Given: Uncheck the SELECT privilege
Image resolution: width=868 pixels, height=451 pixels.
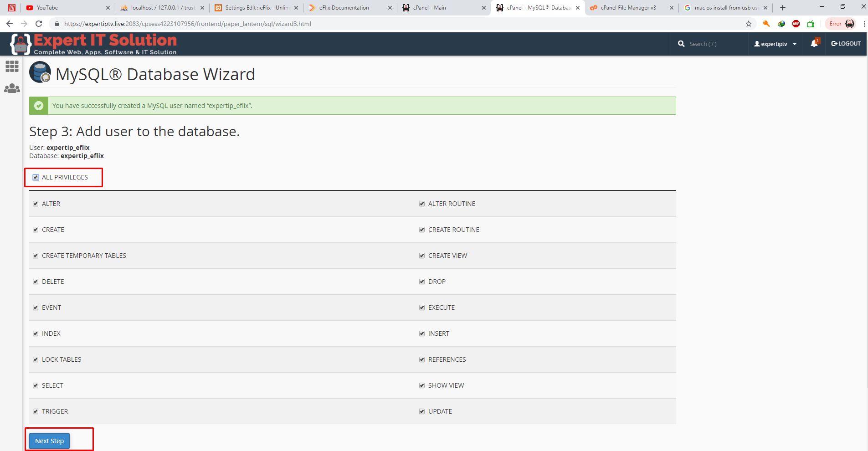Looking at the screenshot, I should coord(36,385).
